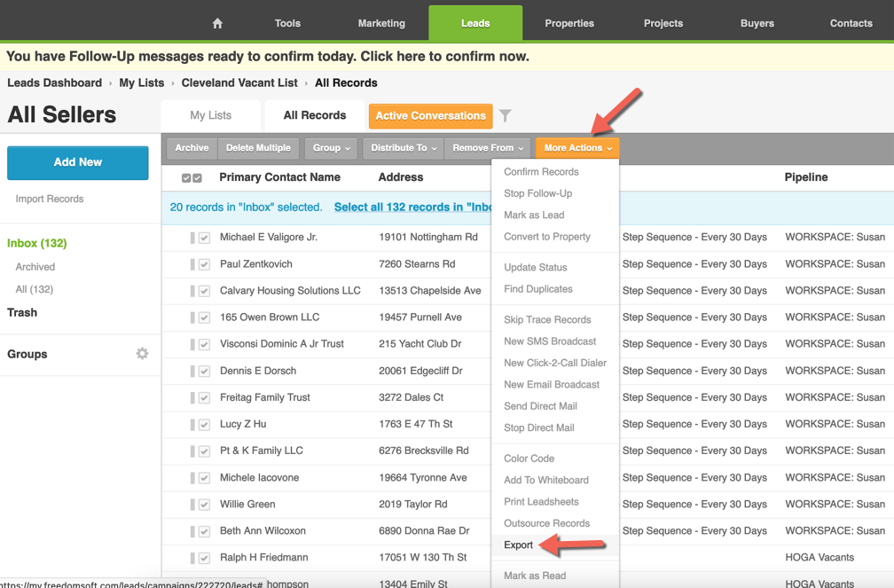Choose Stop Follow-Up menu option
This screenshot has width=894, height=588.
[537, 194]
